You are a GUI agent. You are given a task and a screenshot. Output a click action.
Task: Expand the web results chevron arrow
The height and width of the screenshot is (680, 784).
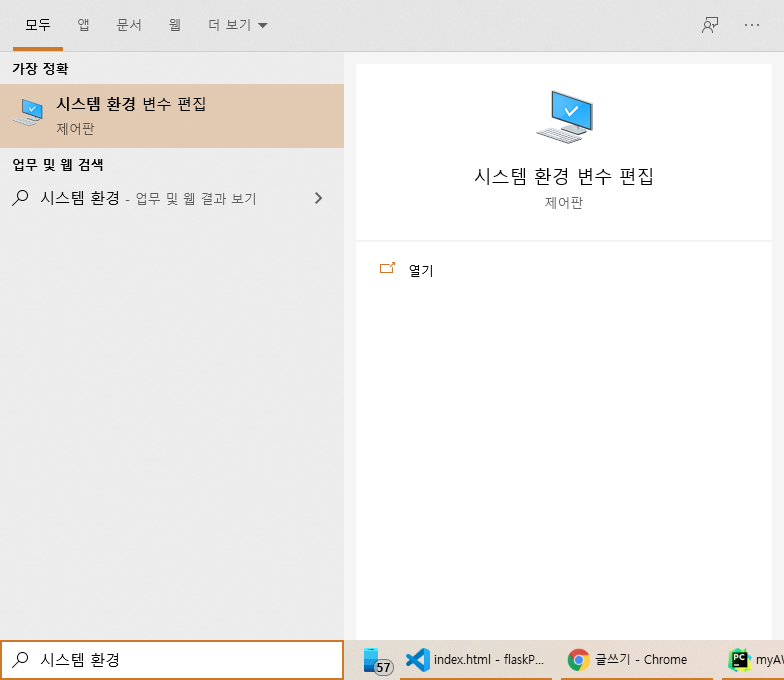(x=318, y=198)
